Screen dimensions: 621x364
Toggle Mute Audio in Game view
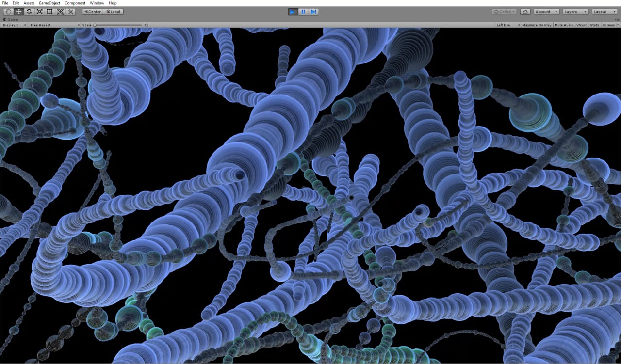564,25
